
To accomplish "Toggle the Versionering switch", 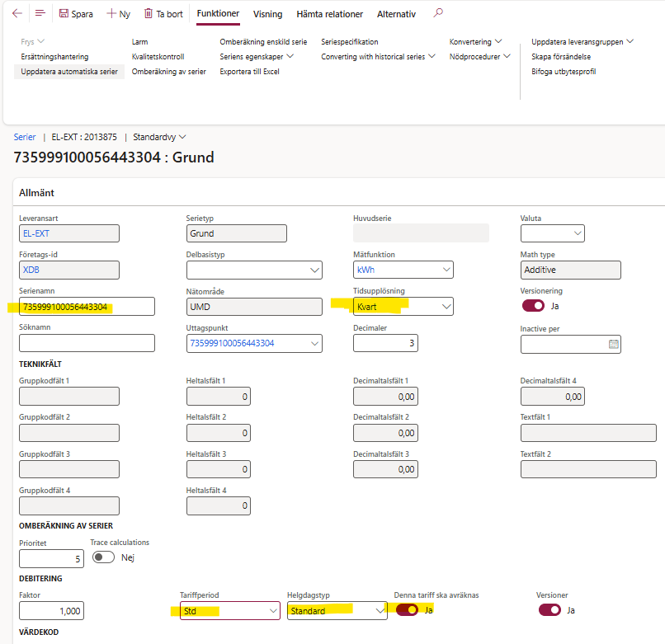I will pos(533,306).
